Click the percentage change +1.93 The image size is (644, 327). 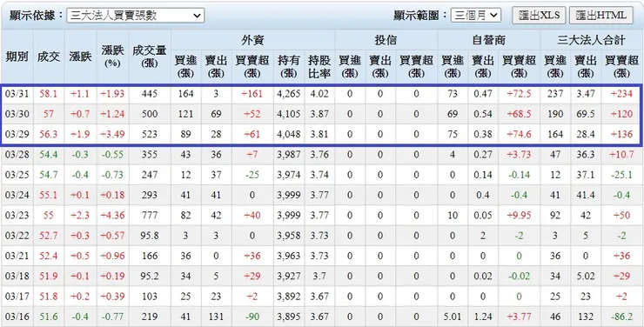112,94
